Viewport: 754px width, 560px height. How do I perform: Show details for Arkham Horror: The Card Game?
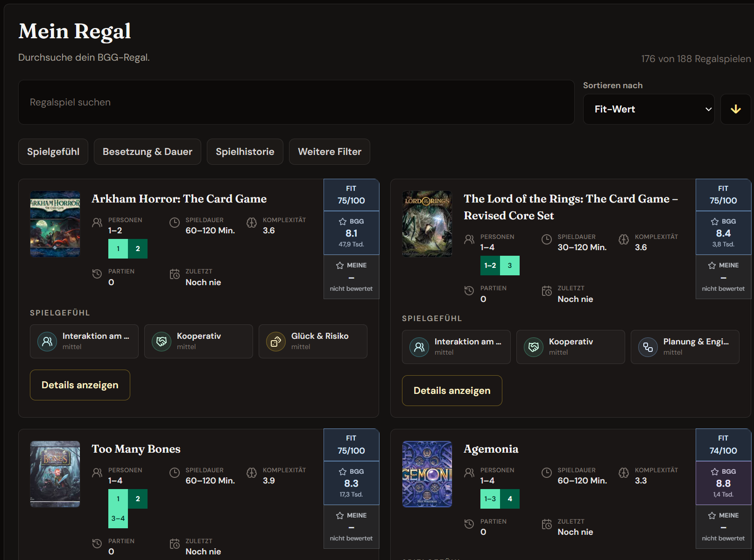click(80, 385)
